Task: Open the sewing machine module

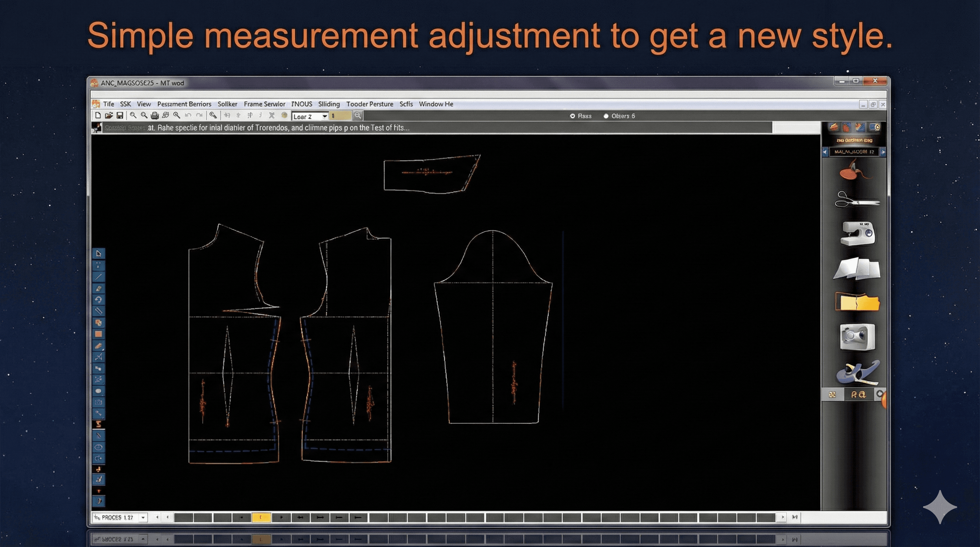Action: (857, 234)
